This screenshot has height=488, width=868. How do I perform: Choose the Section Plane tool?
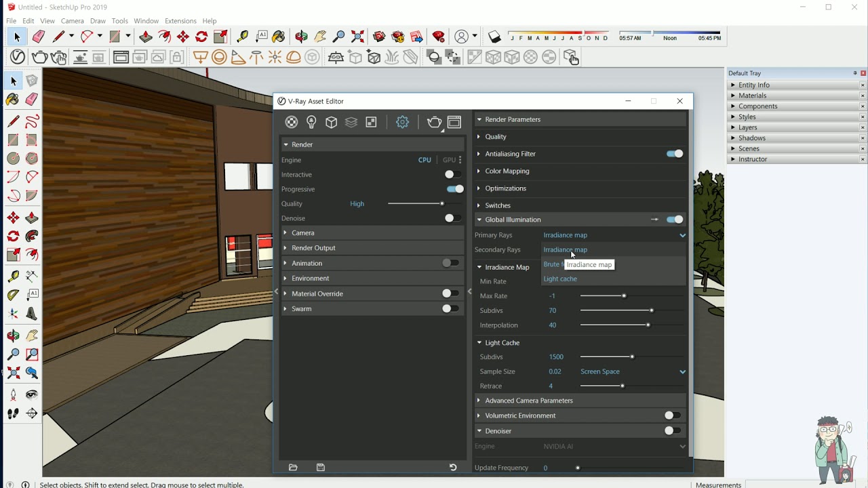32,413
